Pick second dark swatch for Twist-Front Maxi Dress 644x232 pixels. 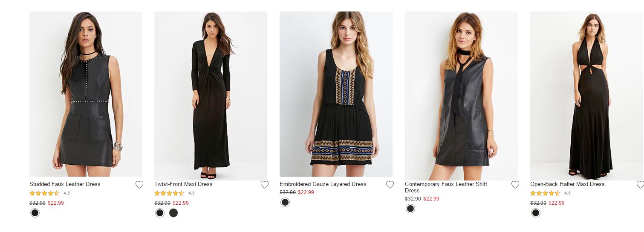(173, 213)
